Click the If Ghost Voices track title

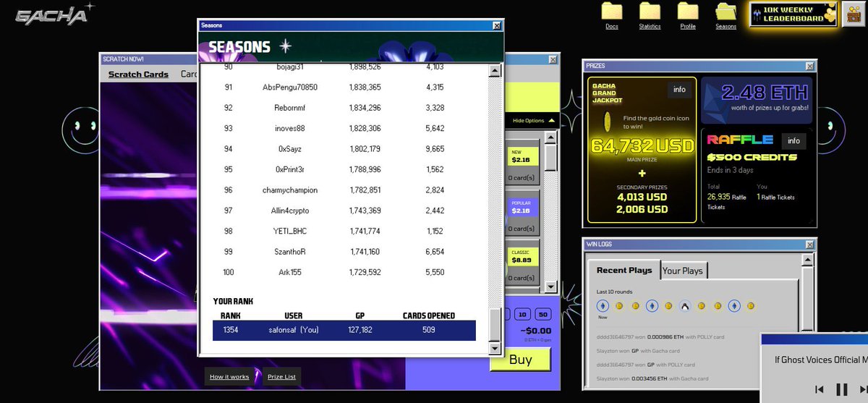(x=821, y=360)
